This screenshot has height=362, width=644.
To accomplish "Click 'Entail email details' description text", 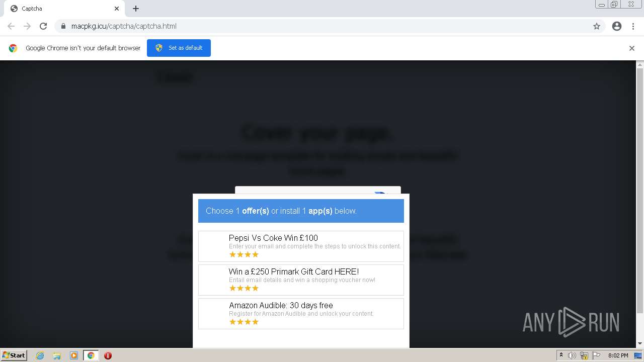I will pyautogui.click(x=302, y=280).
